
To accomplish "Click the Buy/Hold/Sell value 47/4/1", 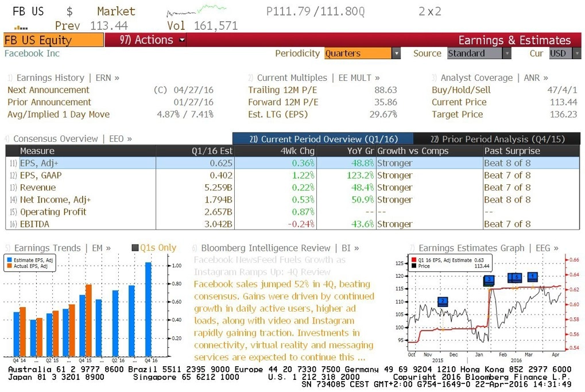I will [x=562, y=90].
